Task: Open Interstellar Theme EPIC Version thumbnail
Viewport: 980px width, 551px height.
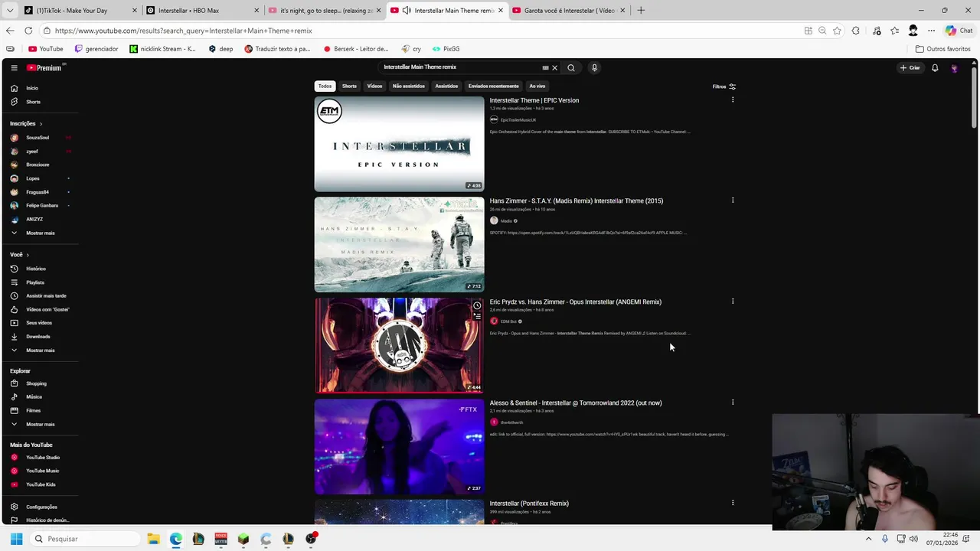Action: tap(399, 144)
